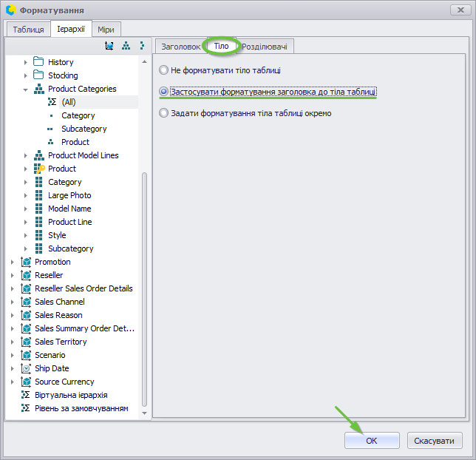Confirm with the OK button

(372, 440)
